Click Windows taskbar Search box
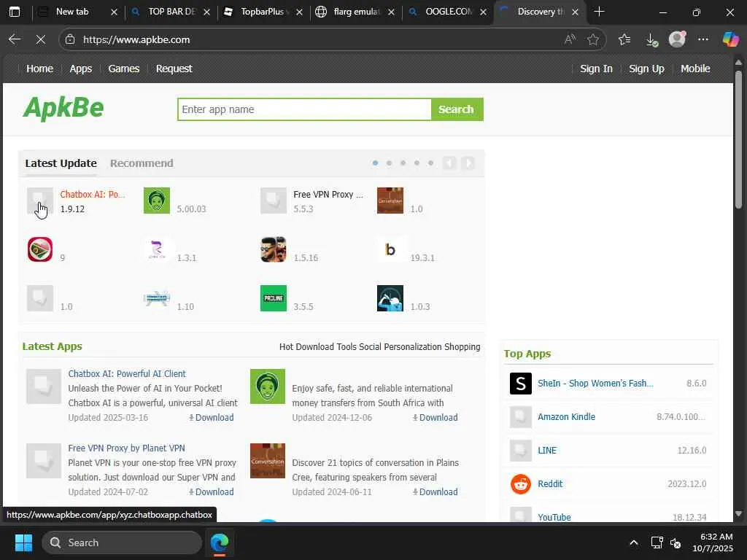Viewport: 747px width, 560px height. coord(122,542)
